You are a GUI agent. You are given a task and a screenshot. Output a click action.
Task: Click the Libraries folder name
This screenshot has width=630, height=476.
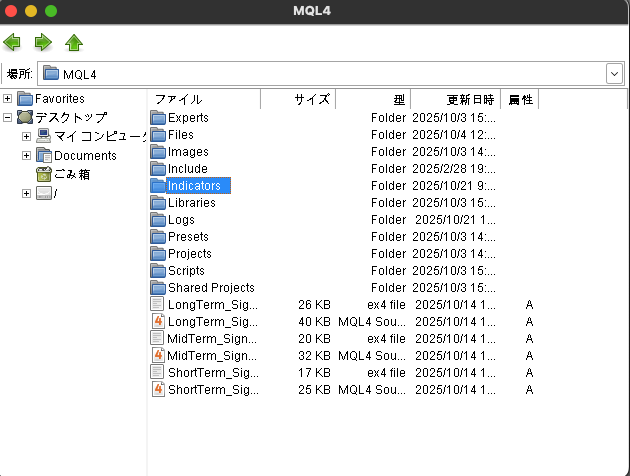(x=192, y=203)
